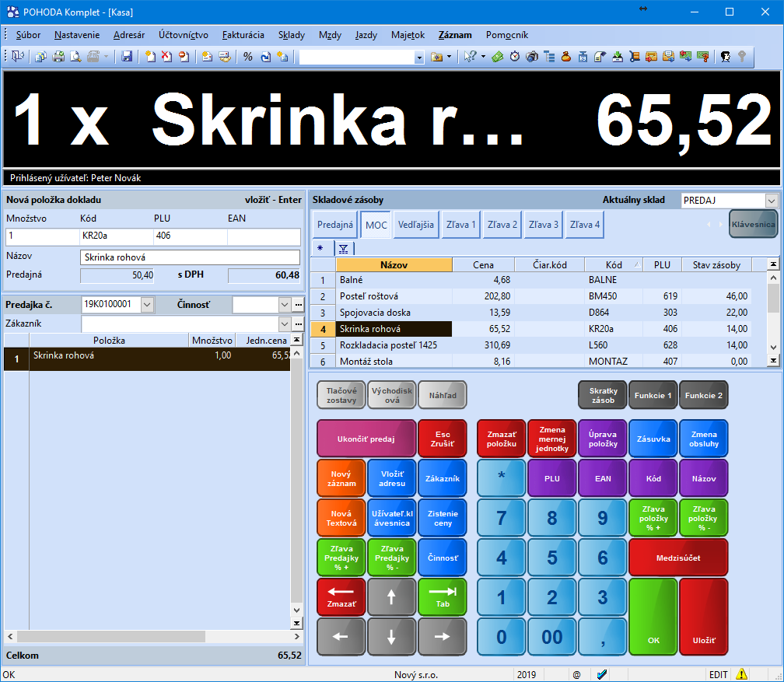784x682 pixels.
Task: Click the stopwatch icon in the toolbar
Action: 515,57
